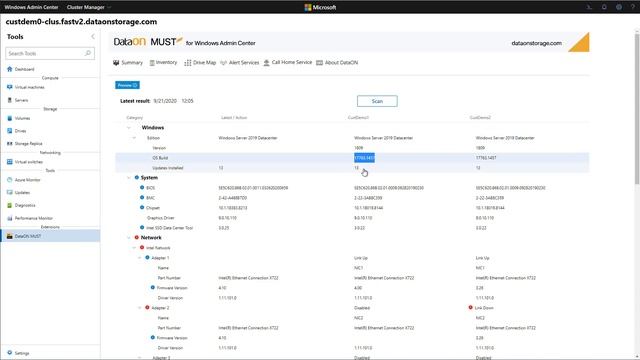The width and height of the screenshot is (640, 360).
Task: Click the Updates icon in sidebar
Action: pyautogui.click(x=10, y=192)
